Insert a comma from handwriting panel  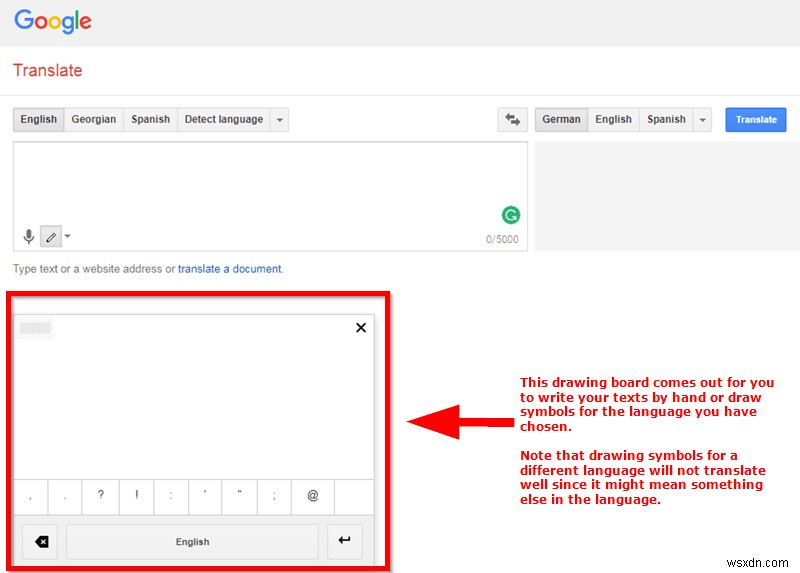point(31,496)
